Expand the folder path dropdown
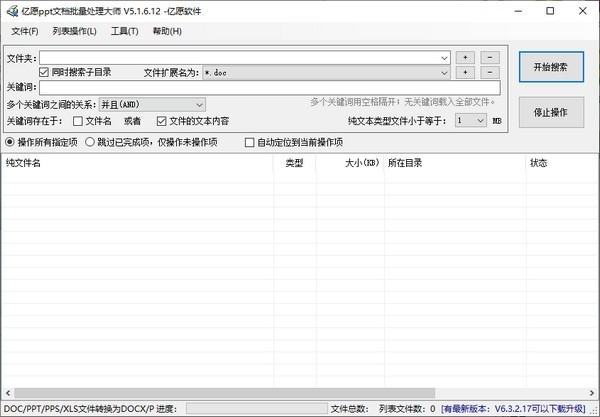The image size is (600, 417). pos(444,58)
